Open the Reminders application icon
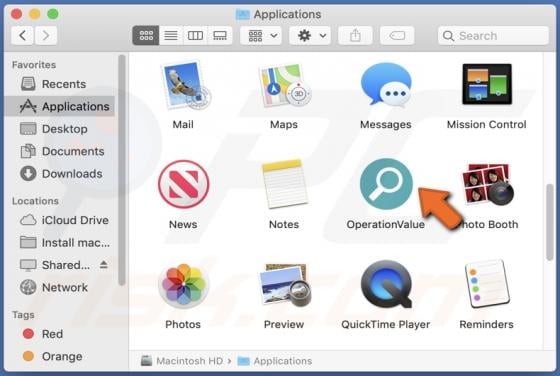The height and width of the screenshot is (376, 560). (x=488, y=284)
